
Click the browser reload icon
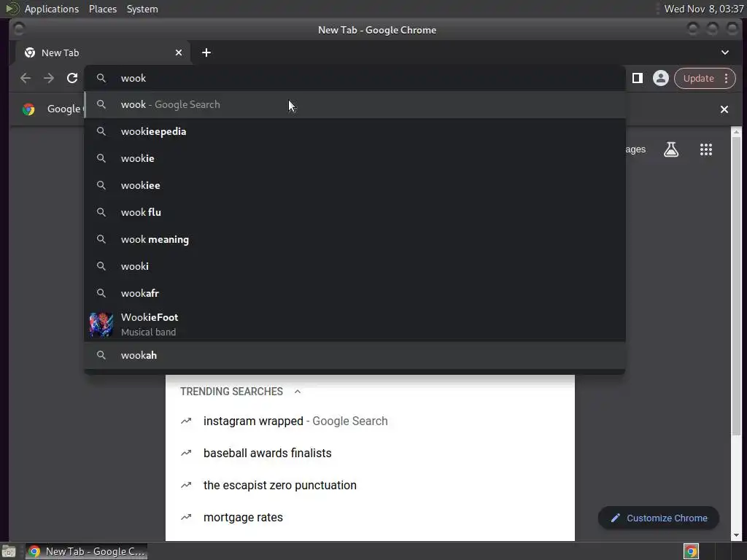pyautogui.click(x=72, y=78)
